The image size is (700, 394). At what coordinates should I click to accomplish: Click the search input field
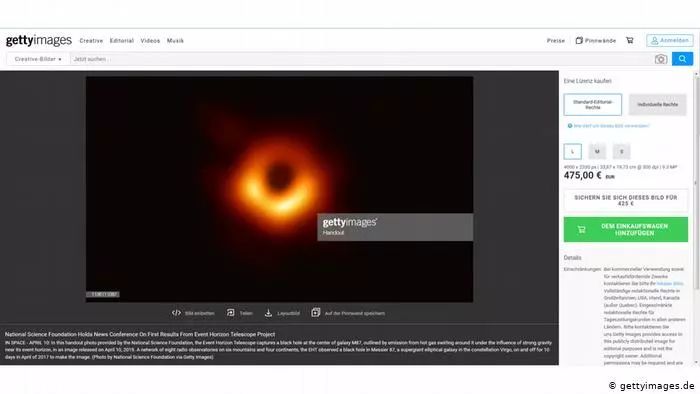click(362, 59)
